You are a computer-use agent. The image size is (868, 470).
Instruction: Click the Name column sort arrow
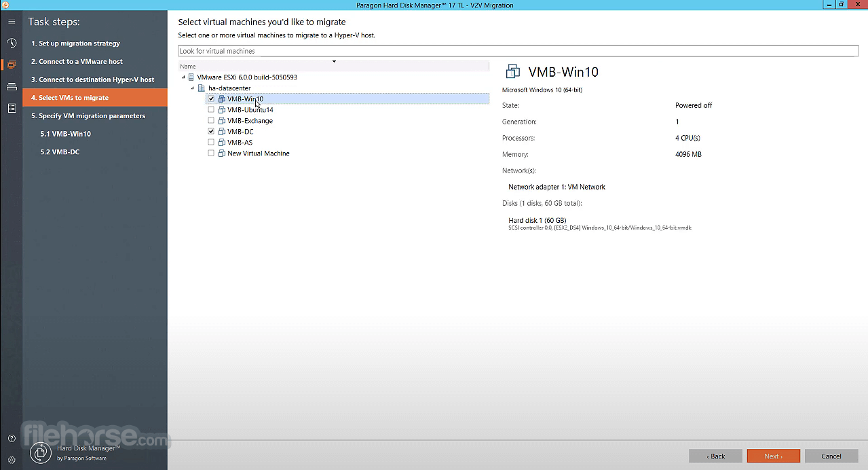tap(334, 62)
